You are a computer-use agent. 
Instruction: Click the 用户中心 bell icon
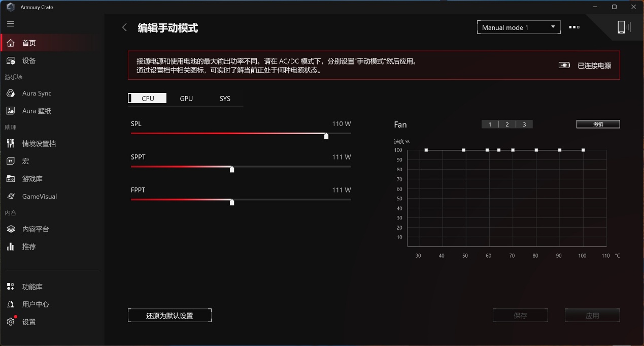click(x=11, y=304)
